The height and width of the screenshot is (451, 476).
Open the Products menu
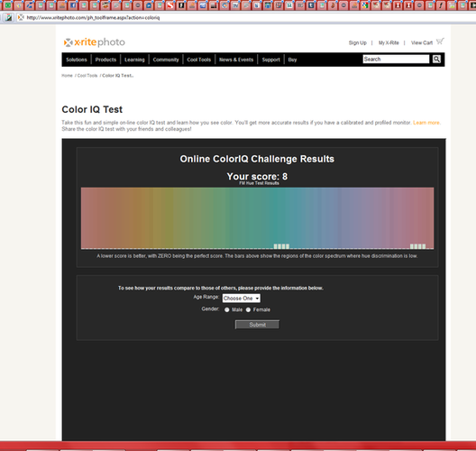coord(105,60)
